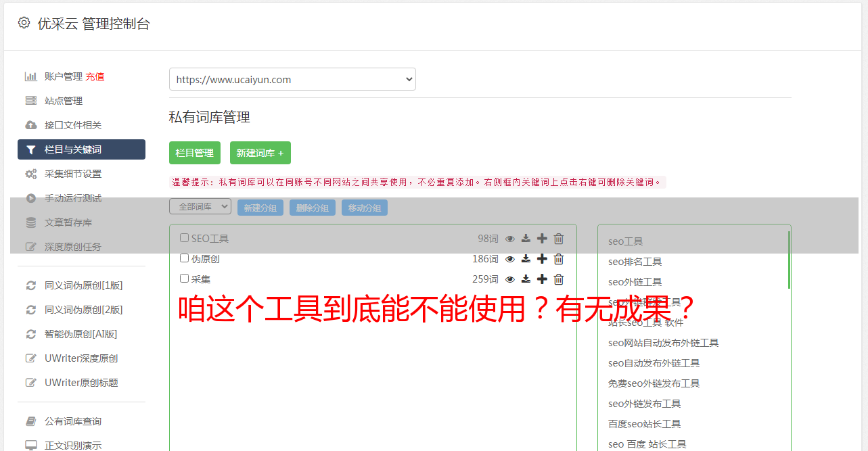868x451 pixels.
Task: Open the site URL dropdown
Action: coord(292,79)
